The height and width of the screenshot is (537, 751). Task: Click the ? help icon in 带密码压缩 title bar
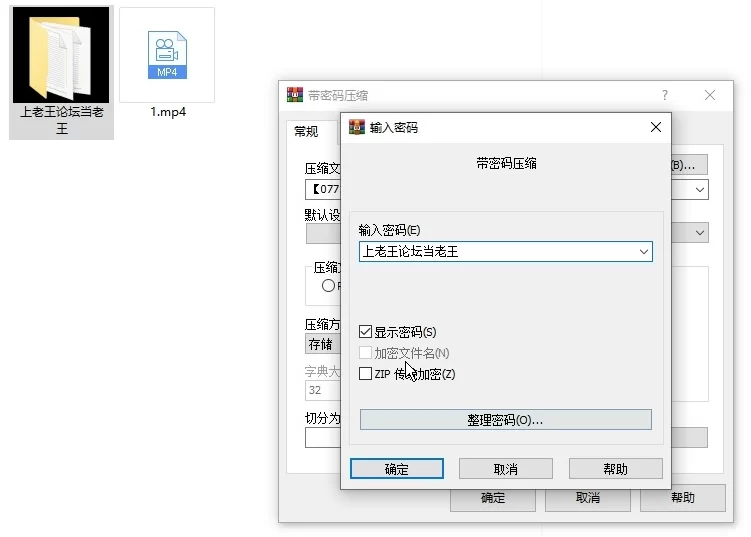click(665, 95)
